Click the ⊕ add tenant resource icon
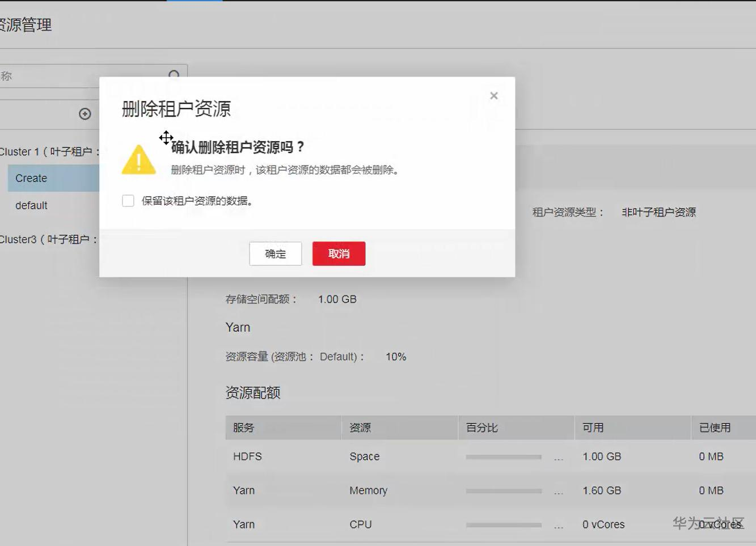Screen dimensions: 756x546 tap(84, 113)
